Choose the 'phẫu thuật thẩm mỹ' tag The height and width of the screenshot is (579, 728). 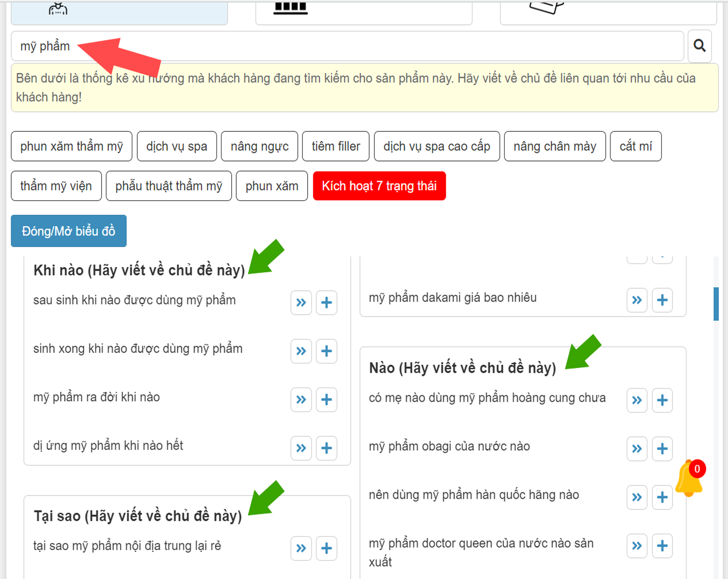click(169, 186)
